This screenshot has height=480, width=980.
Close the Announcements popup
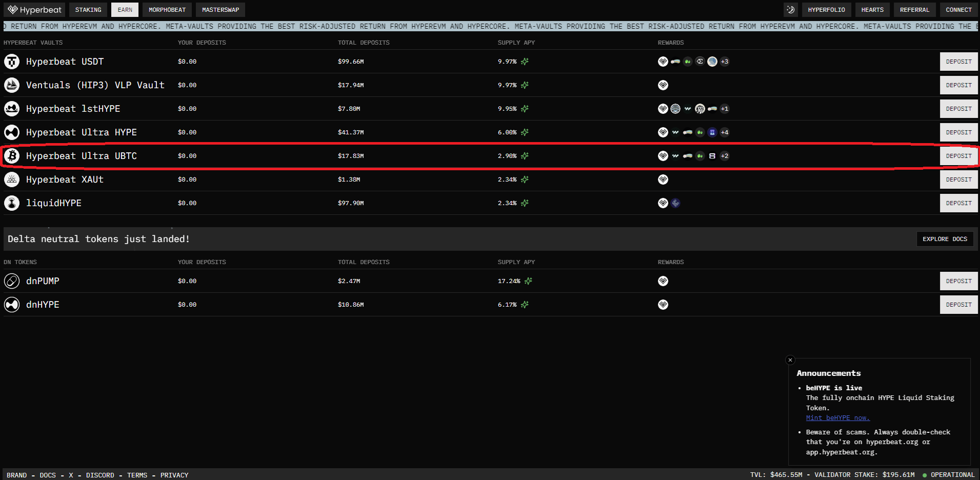[x=790, y=360]
